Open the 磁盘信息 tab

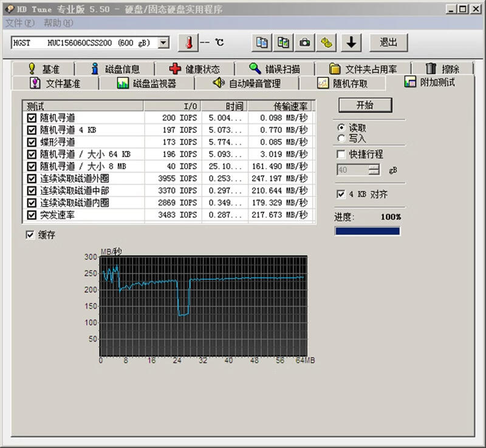click(115, 69)
